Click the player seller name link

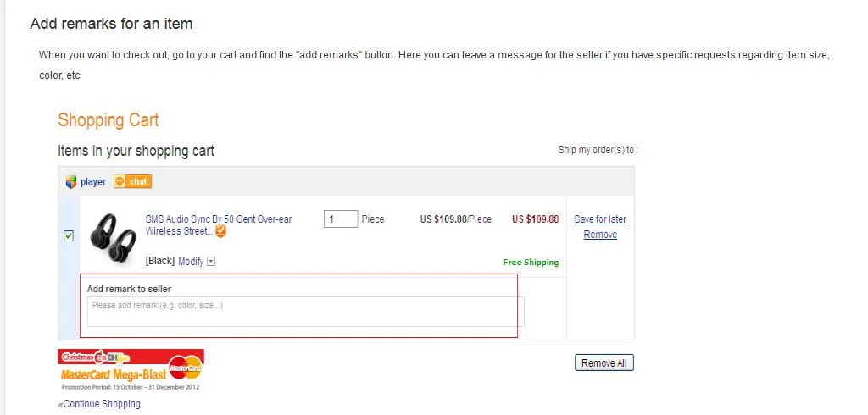[x=93, y=182]
